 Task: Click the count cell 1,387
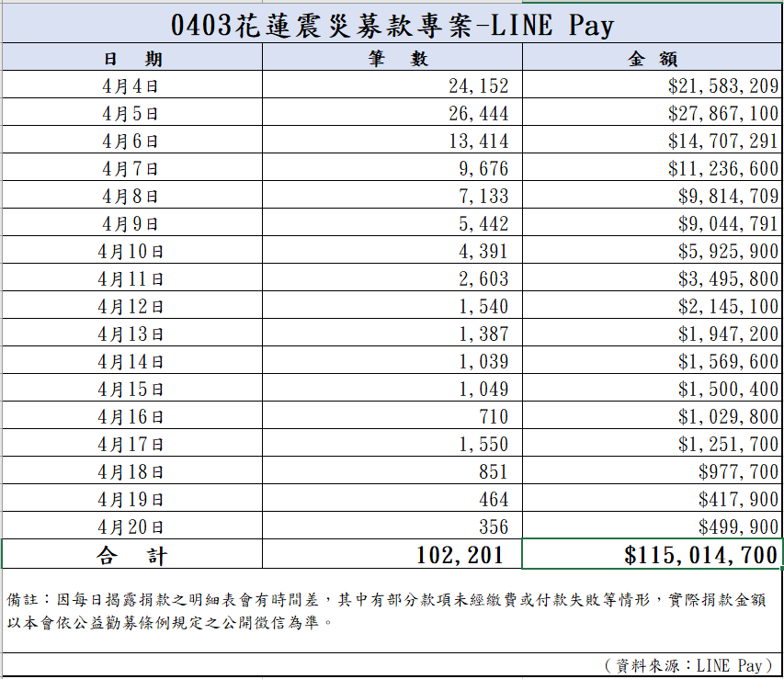[x=392, y=332]
